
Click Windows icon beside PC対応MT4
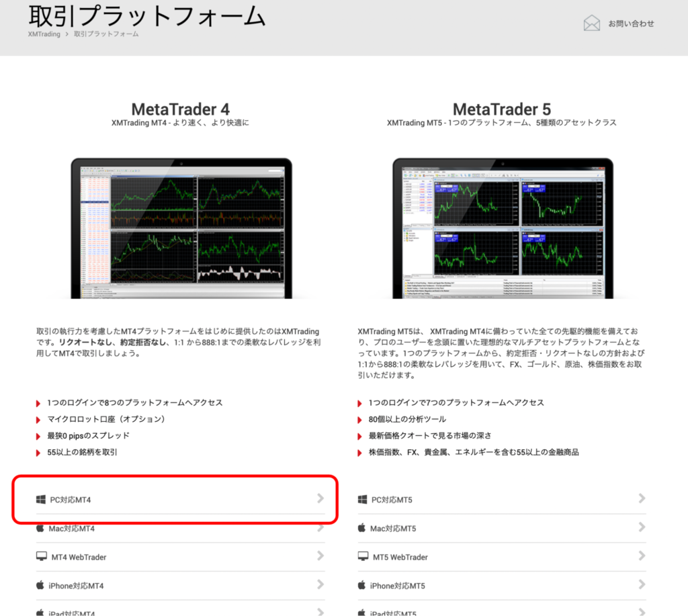click(41, 499)
